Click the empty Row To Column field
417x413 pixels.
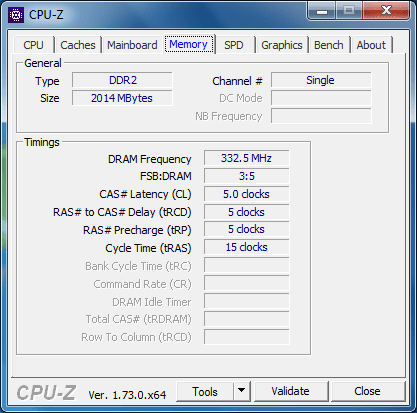(247, 337)
